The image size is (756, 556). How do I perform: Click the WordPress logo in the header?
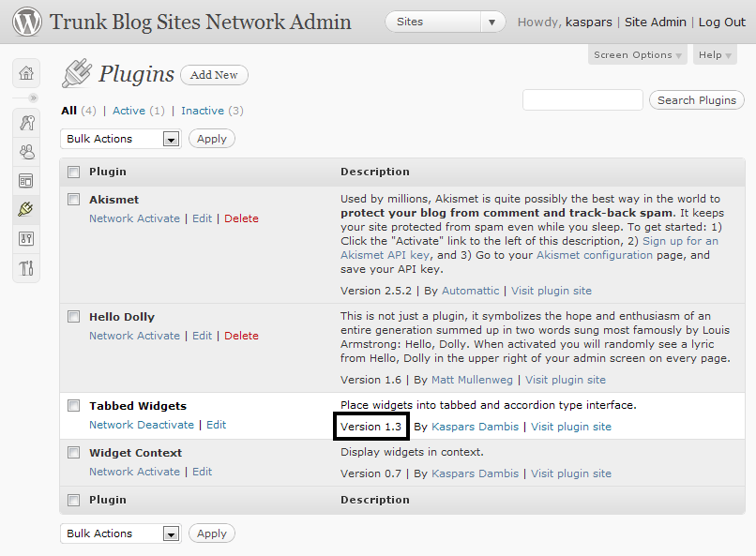coord(26,21)
